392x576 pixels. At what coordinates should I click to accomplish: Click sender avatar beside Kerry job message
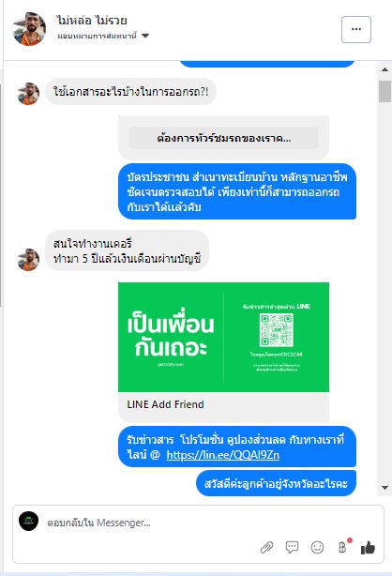[28, 259]
